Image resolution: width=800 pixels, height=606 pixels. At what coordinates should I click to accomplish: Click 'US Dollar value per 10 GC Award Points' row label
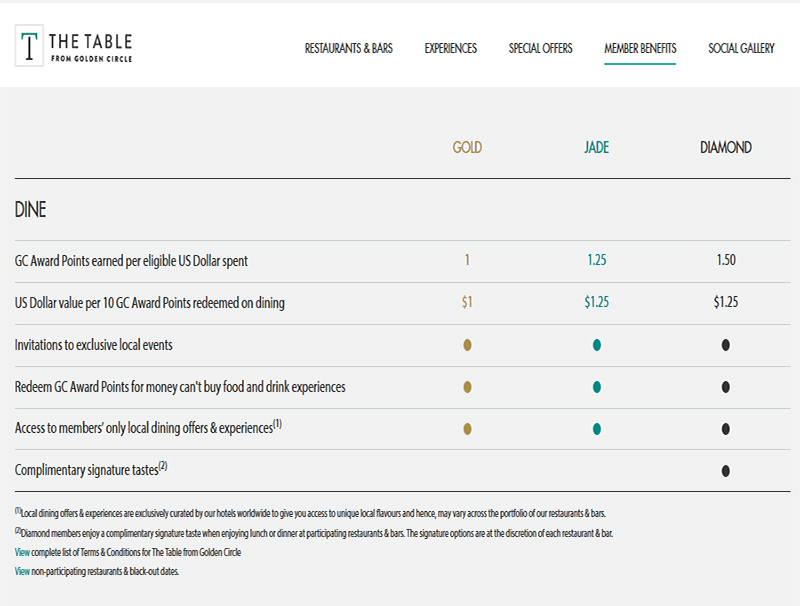pyautogui.click(x=149, y=303)
